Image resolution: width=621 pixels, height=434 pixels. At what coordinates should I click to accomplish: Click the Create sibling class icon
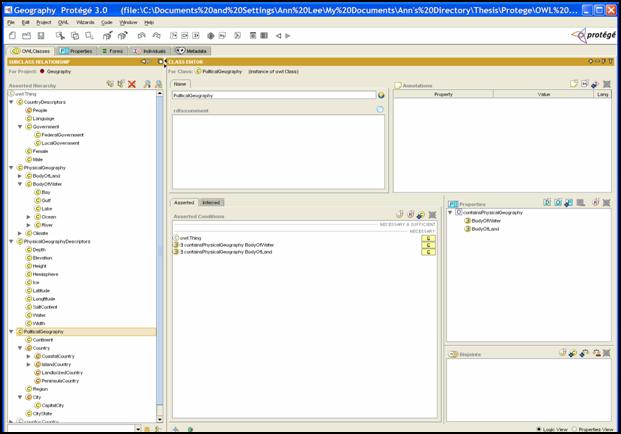(121, 84)
